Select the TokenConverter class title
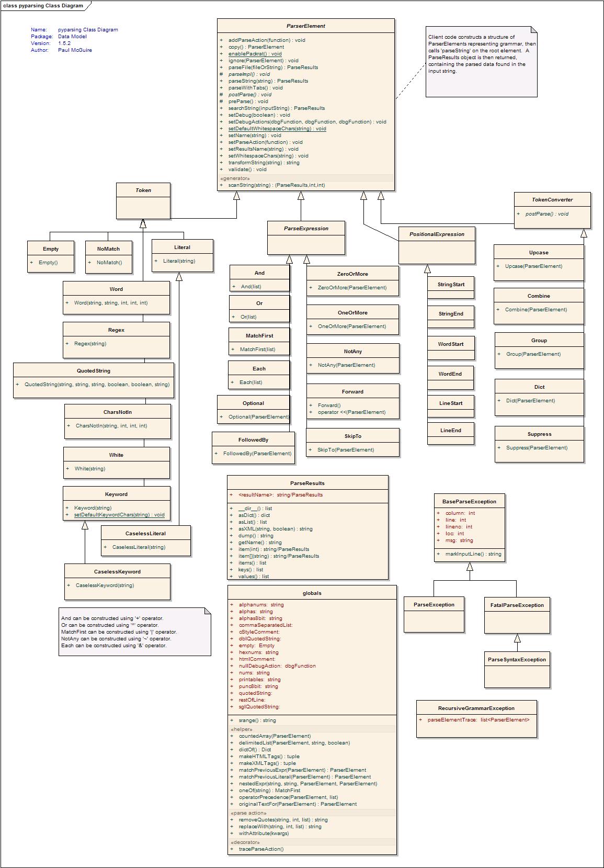Viewport: 604px width, 868px height. click(552, 200)
